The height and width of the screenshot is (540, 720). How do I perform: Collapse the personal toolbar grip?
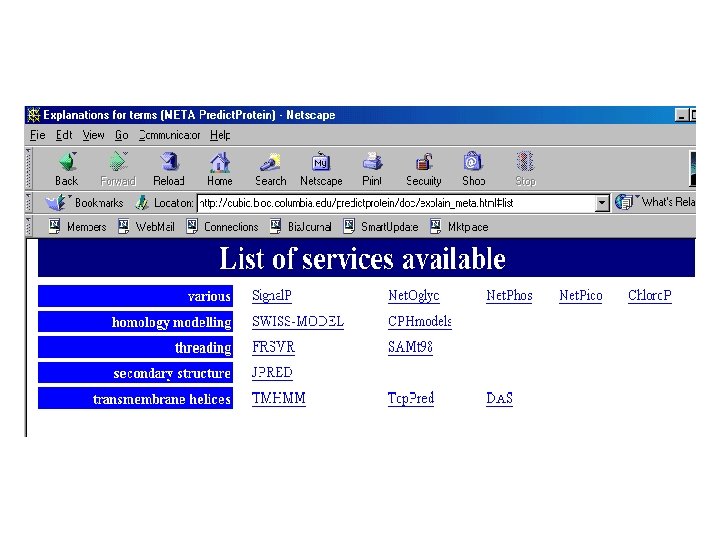[x=28, y=226]
